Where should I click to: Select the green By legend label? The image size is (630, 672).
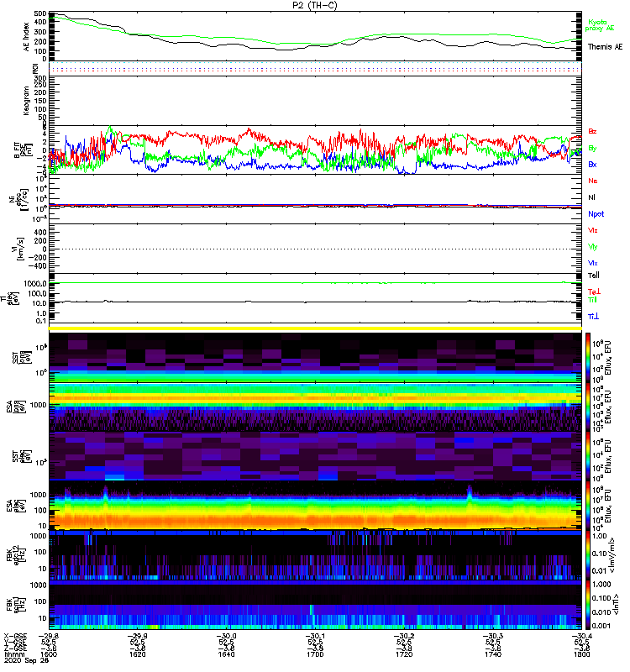[x=592, y=149]
